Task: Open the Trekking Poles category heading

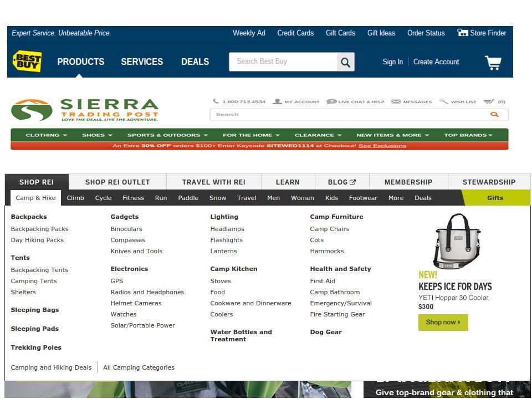Action: coord(36,347)
